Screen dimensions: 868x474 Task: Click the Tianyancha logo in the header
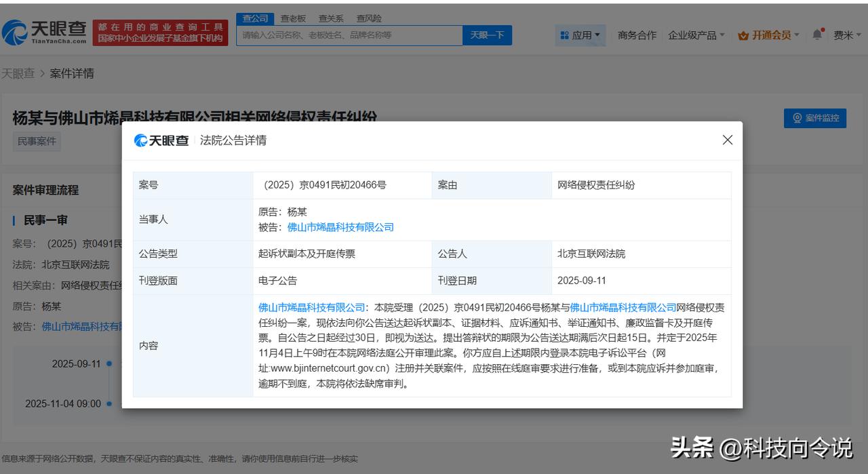[44, 32]
